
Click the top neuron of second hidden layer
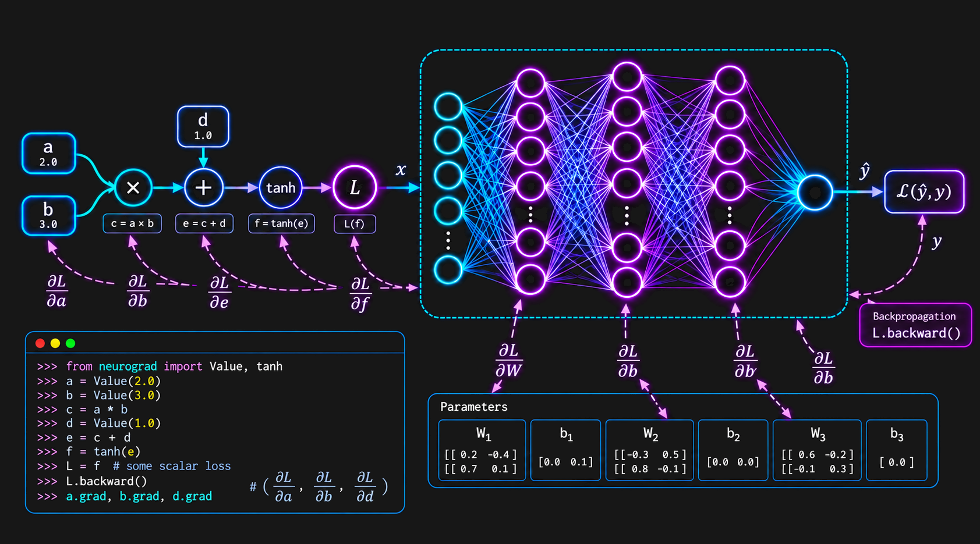[627, 78]
